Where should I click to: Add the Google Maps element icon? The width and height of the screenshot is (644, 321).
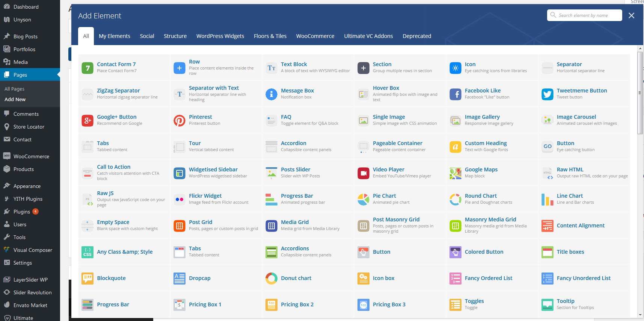pyautogui.click(x=455, y=173)
